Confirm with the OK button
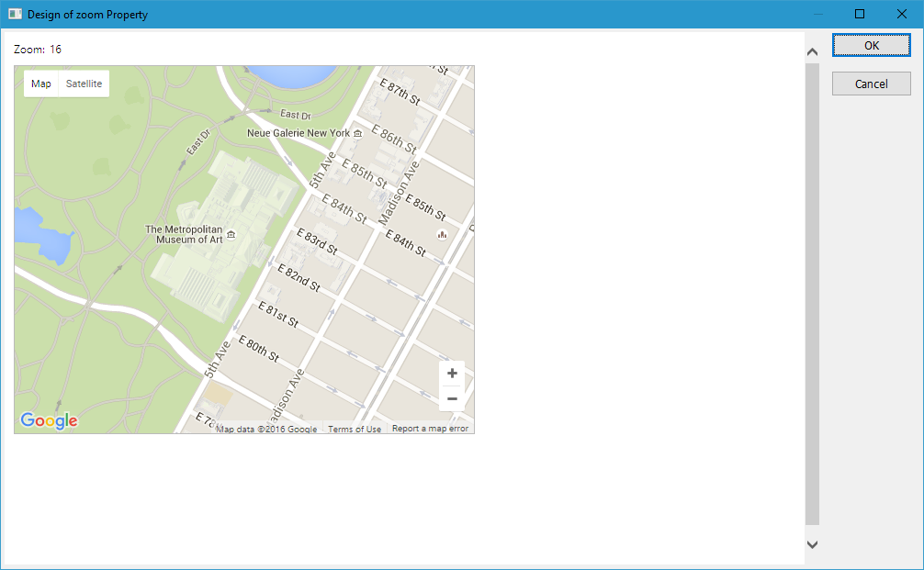This screenshot has height=570, width=924. [x=871, y=45]
